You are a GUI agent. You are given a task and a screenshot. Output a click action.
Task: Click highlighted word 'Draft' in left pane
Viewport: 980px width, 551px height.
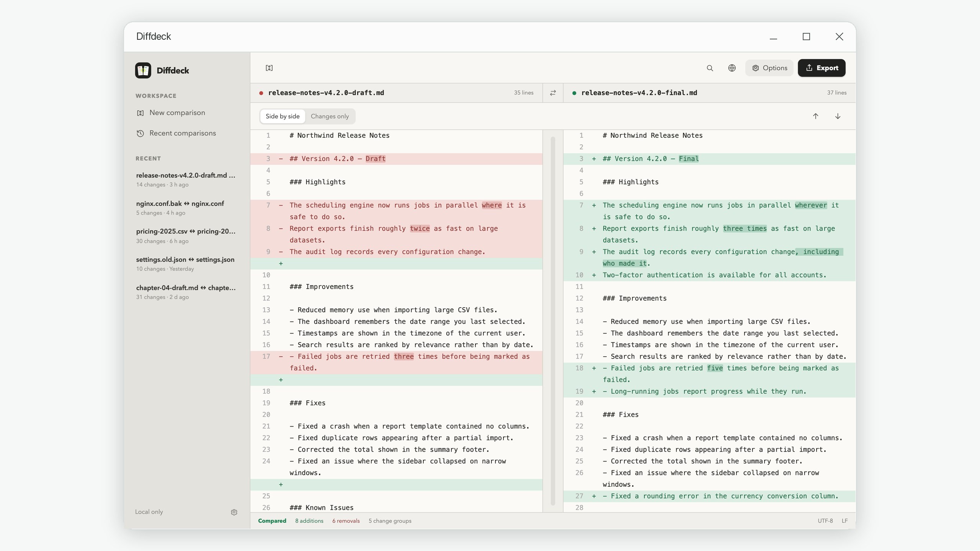pos(376,159)
